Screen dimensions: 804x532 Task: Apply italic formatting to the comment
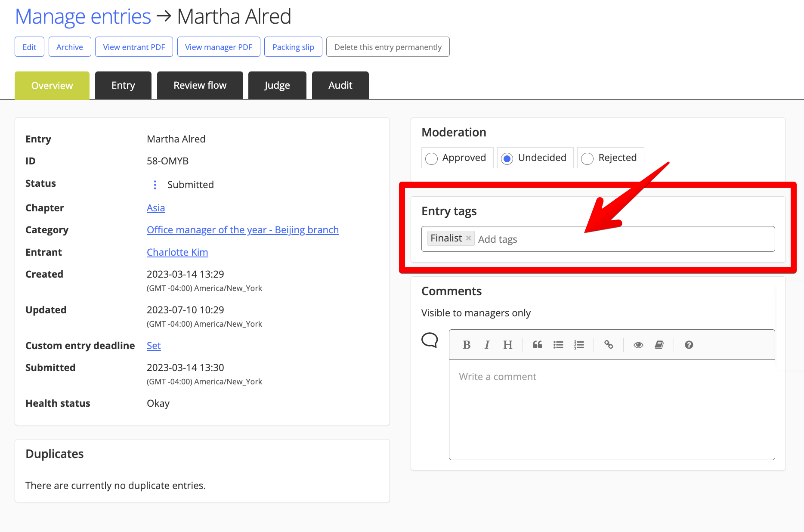point(487,344)
